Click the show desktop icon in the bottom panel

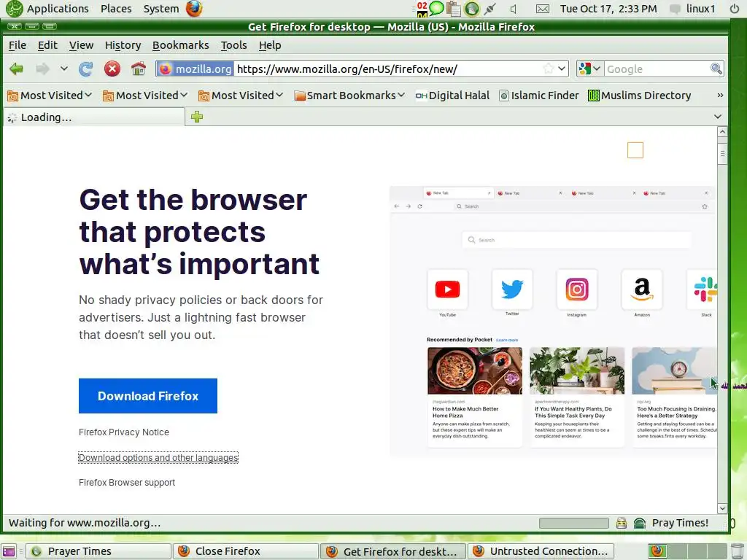(x=9, y=551)
